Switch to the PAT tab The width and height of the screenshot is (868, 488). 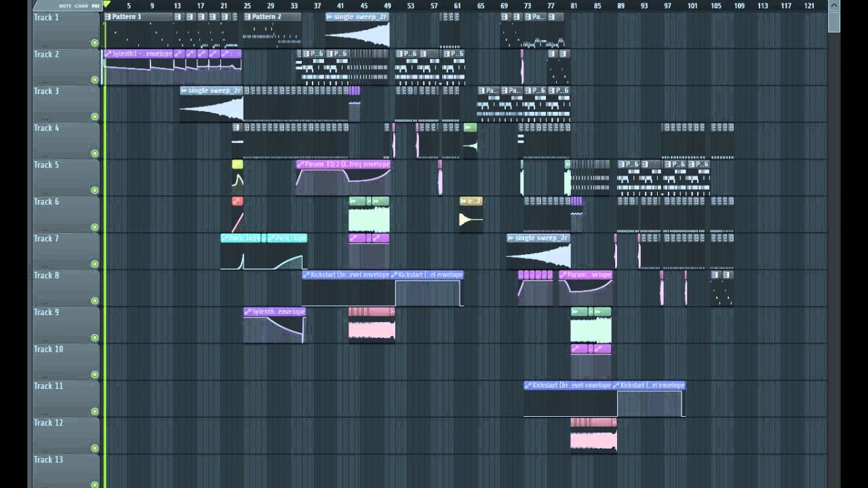[x=96, y=5]
